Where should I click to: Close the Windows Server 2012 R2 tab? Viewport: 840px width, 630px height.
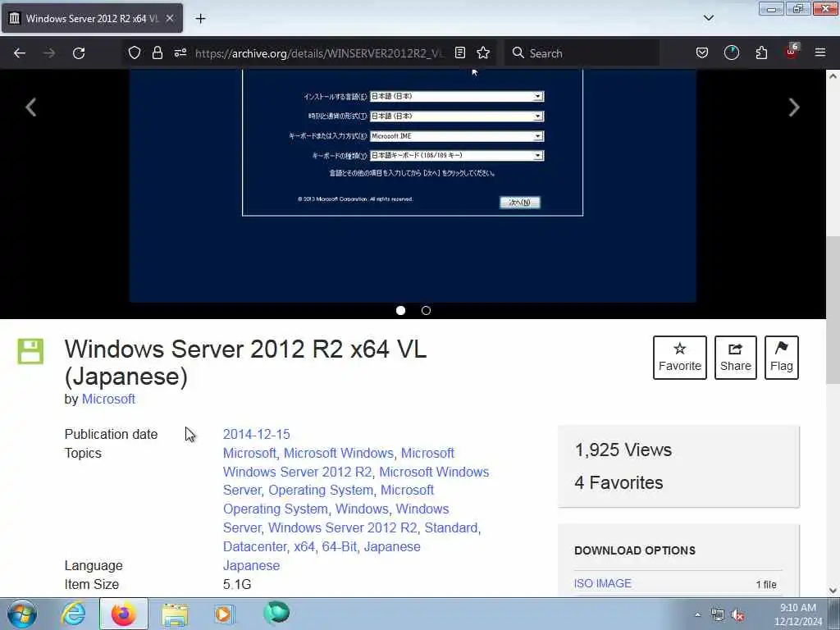170,18
